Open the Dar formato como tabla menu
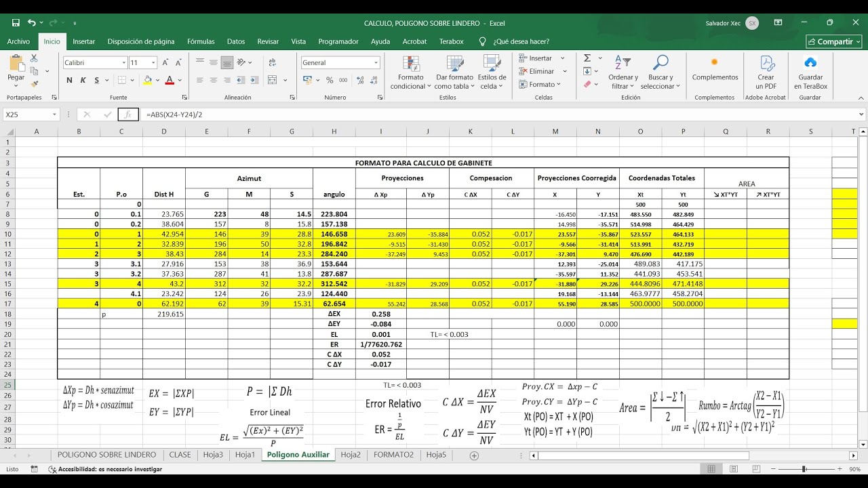868x488 pixels. (454, 73)
